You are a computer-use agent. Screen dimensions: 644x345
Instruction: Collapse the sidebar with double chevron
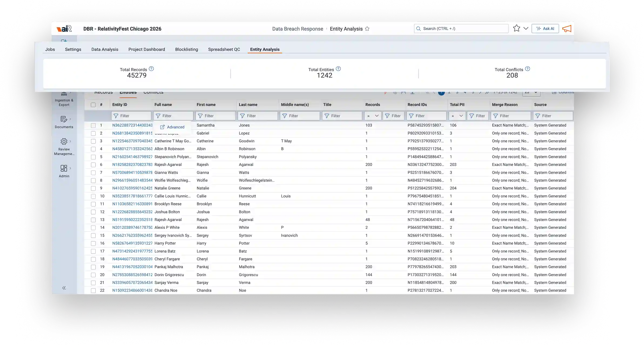tap(64, 288)
